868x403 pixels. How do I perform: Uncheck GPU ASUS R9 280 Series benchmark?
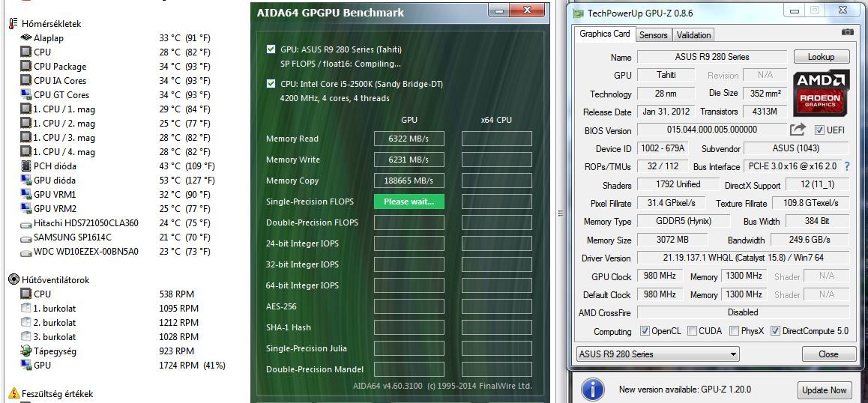coord(271,49)
